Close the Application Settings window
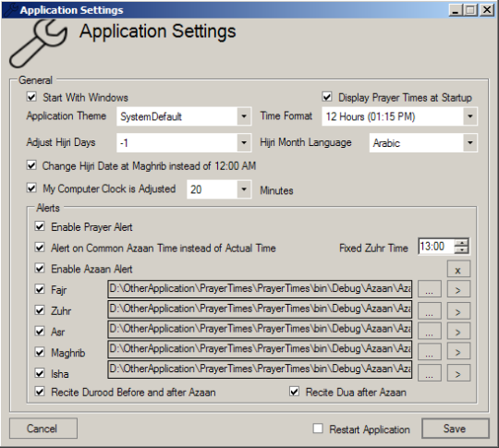 tap(487, 10)
